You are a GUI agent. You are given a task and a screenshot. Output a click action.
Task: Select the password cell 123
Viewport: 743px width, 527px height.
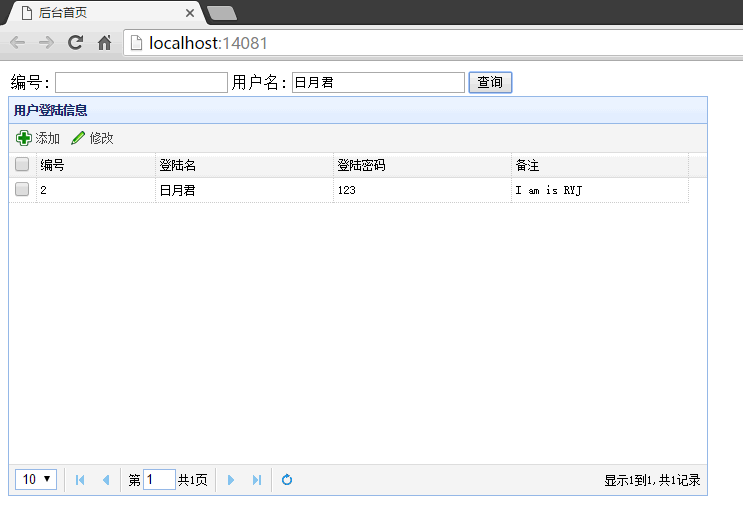pyautogui.click(x=423, y=190)
